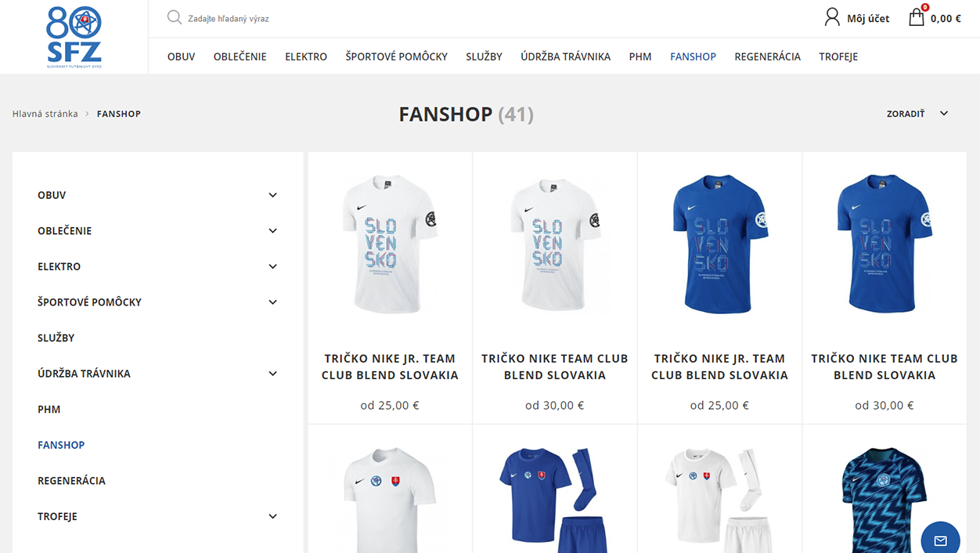Go to Hlavná stránka breadcrumb
Image resolution: width=980 pixels, height=553 pixels.
(x=45, y=114)
